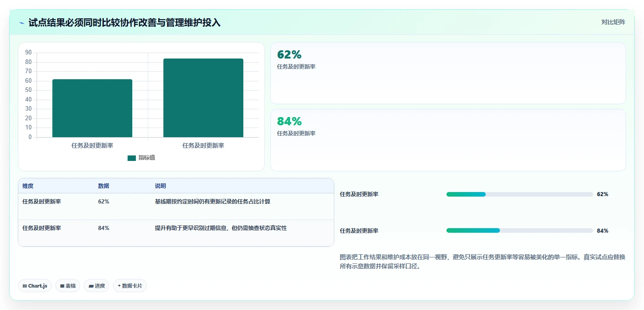Select the 进度 chip
This screenshot has width=644, height=310.
(x=97, y=286)
